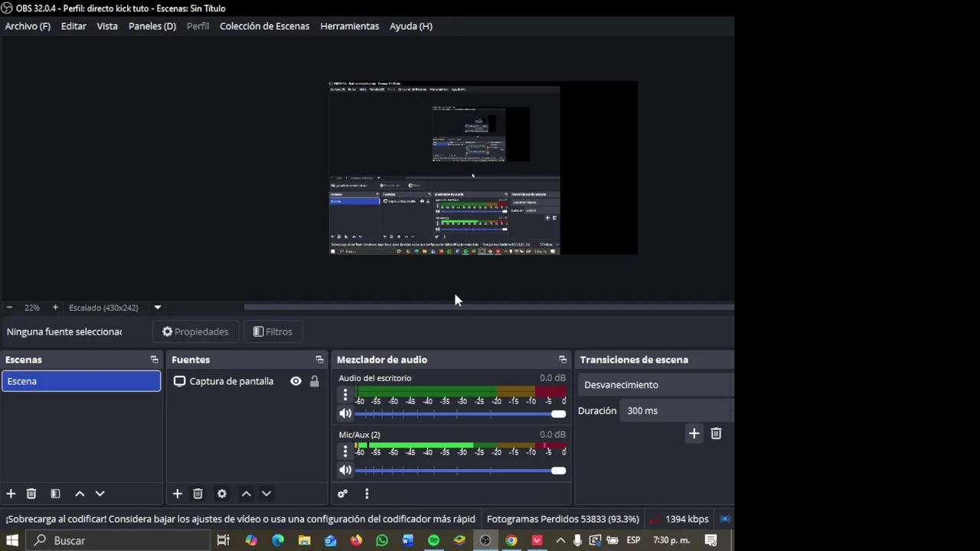The height and width of the screenshot is (551, 980).
Task: Click the 1394 kbps bitrate status
Action: pyautogui.click(x=687, y=519)
